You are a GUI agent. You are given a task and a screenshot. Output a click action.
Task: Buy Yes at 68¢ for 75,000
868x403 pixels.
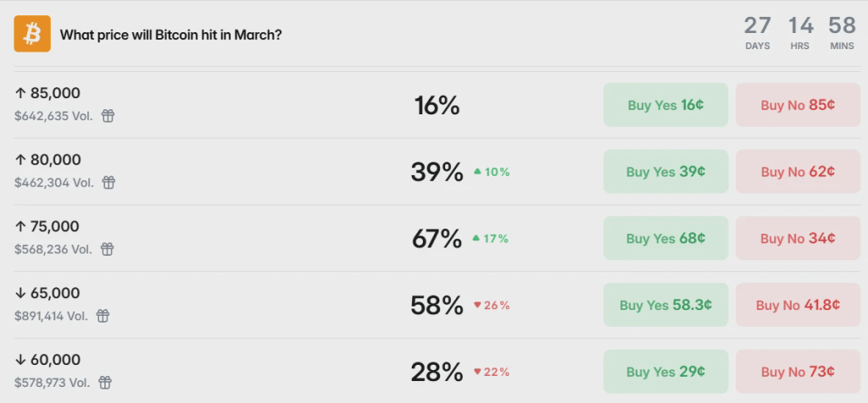pos(665,239)
